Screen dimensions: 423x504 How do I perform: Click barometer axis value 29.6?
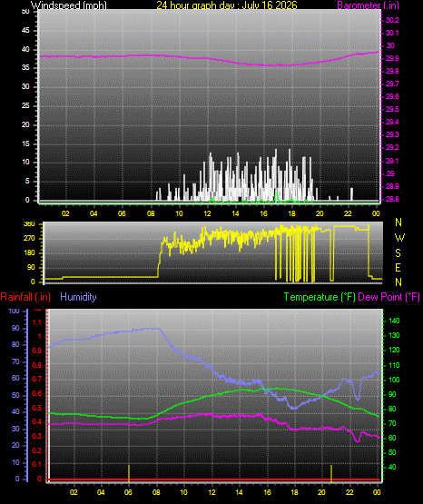pos(392,97)
